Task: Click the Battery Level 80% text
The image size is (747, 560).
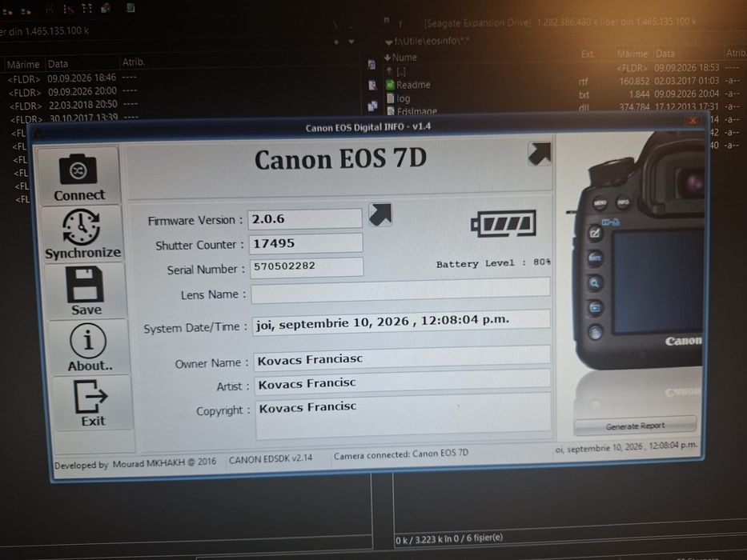Action: (x=493, y=263)
